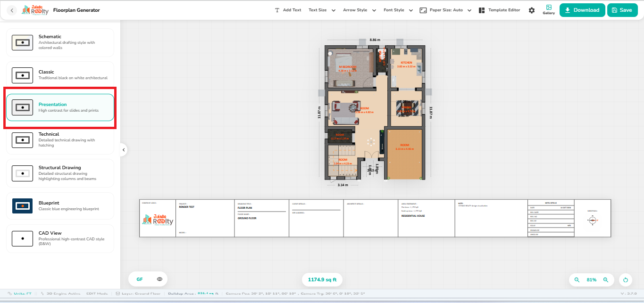The image size is (644, 303).
Task: Click the Download button
Action: pos(582,10)
